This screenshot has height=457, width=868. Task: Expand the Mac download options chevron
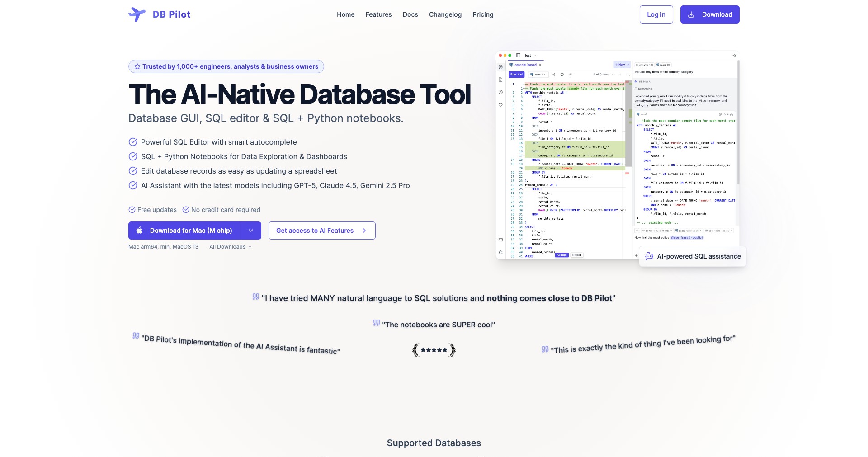coord(251,231)
